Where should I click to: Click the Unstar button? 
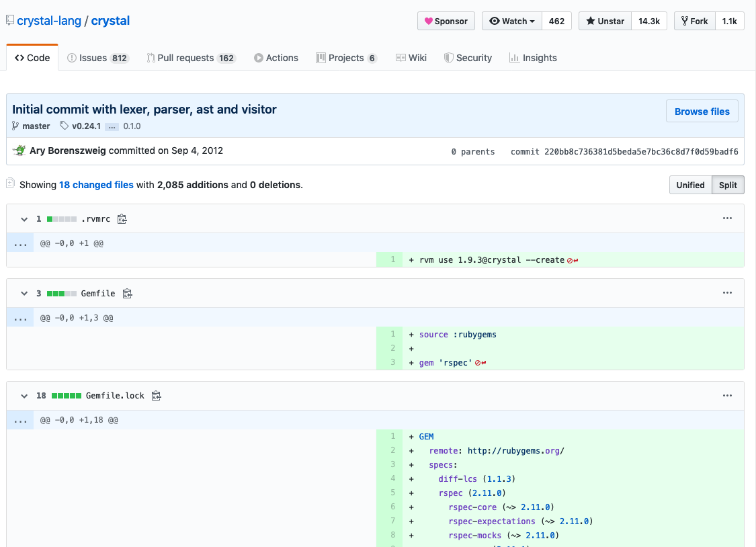pyautogui.click(x=605, y=22)
